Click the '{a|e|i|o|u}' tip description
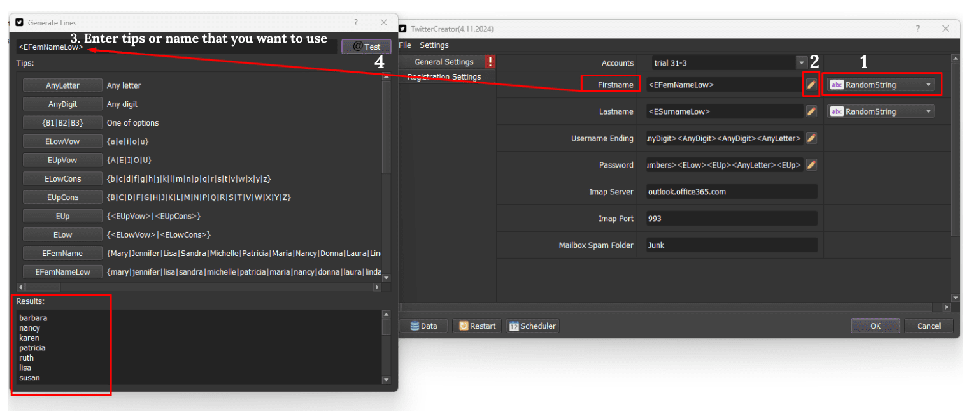This screenshot has height=416, width=980. (x=128, y=141)
